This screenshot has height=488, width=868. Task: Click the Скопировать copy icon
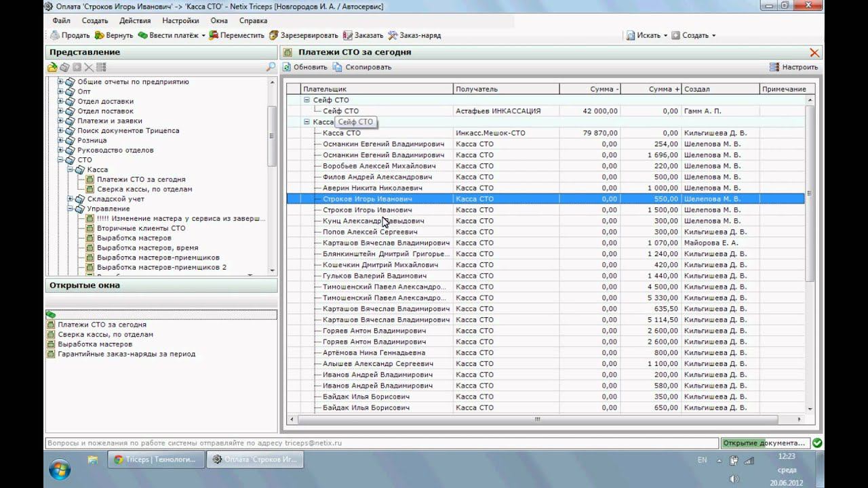(338, 67)
